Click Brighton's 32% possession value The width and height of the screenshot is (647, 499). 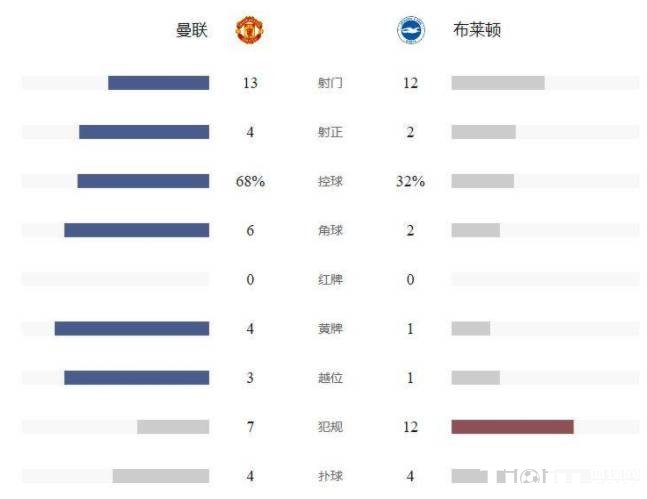(x=410, y=181)
